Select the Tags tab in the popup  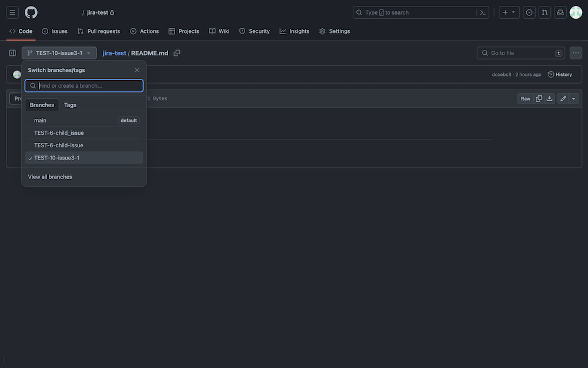(70, 105)
